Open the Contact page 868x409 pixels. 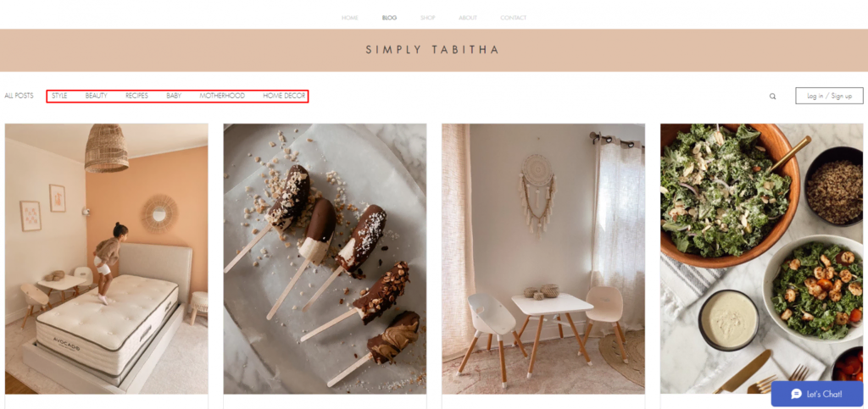pos(513,18)
